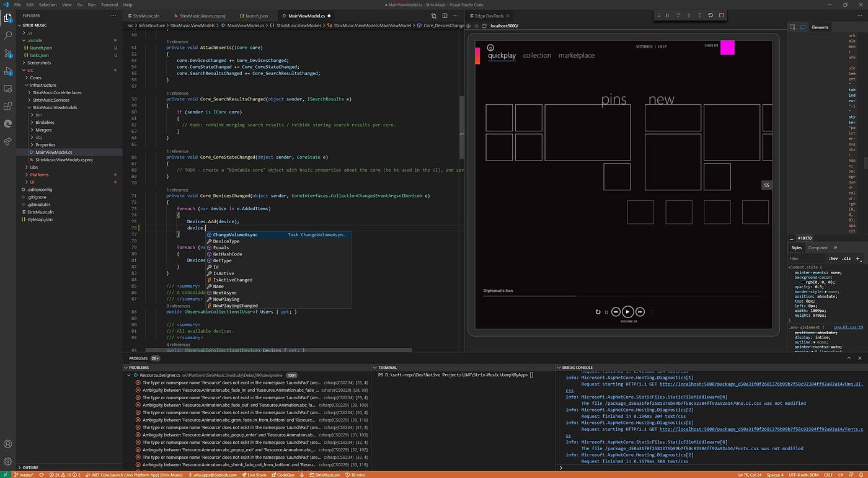
Task: Pause debugging in the debug toolbar
Action: [x=667, y=15]
